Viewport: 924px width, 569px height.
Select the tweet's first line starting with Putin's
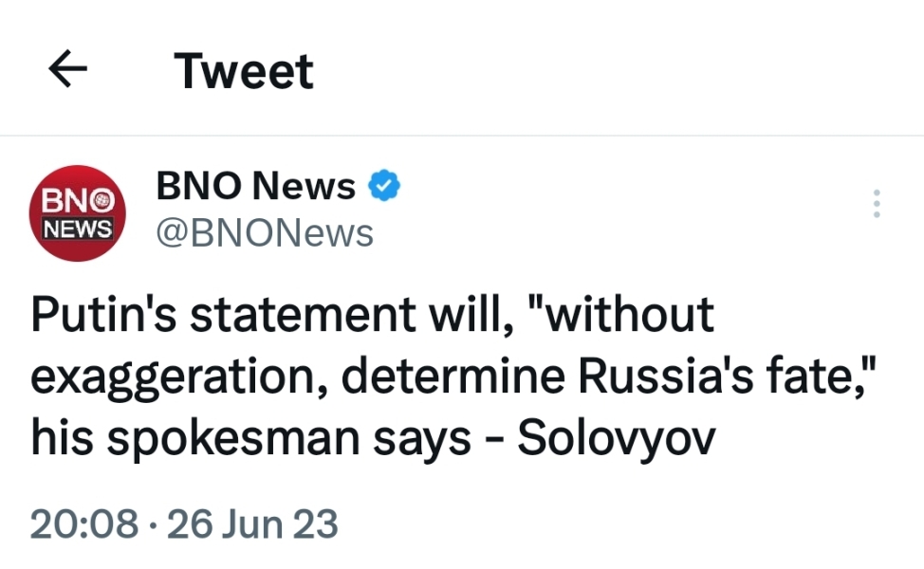372,315
